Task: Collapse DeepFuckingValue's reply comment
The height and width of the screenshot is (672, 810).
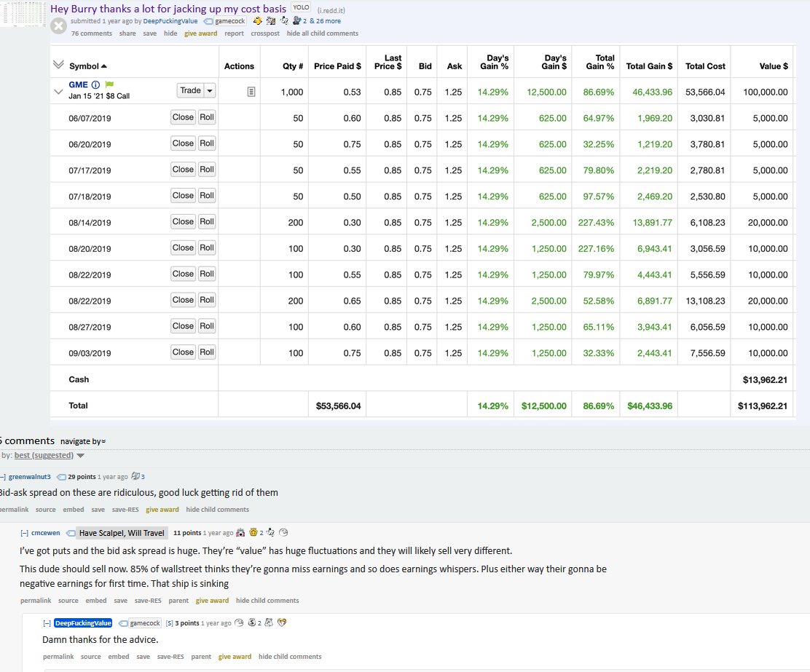Action: click(x=45, y=622)
